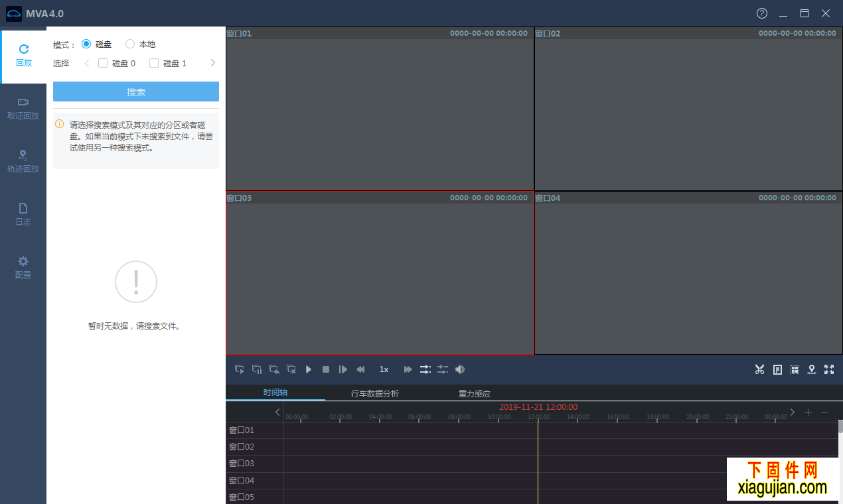
Task: Click the scissors clip icon
Action: [x=760, y=369]
